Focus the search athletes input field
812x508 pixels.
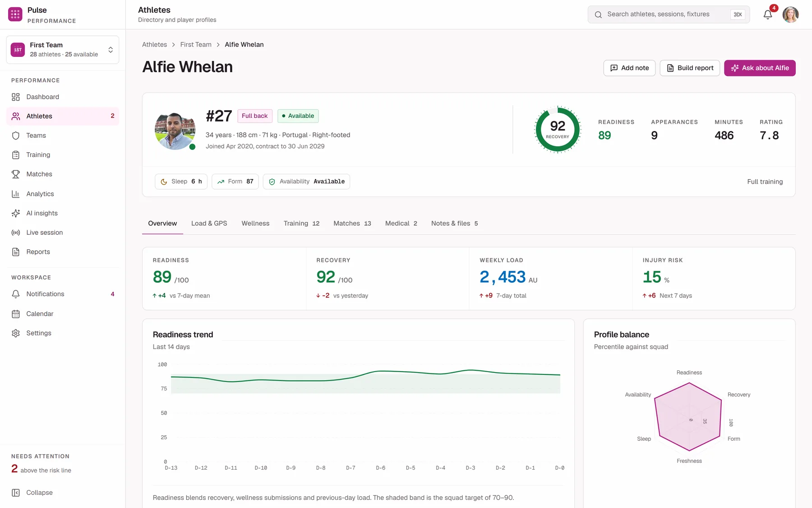(x=669, y=14)
